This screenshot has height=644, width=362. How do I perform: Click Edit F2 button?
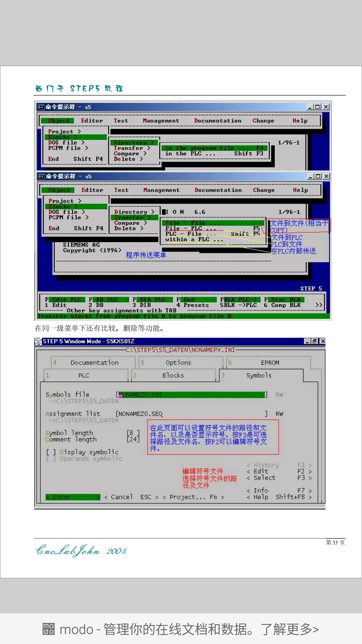click(x=279, y=472)
